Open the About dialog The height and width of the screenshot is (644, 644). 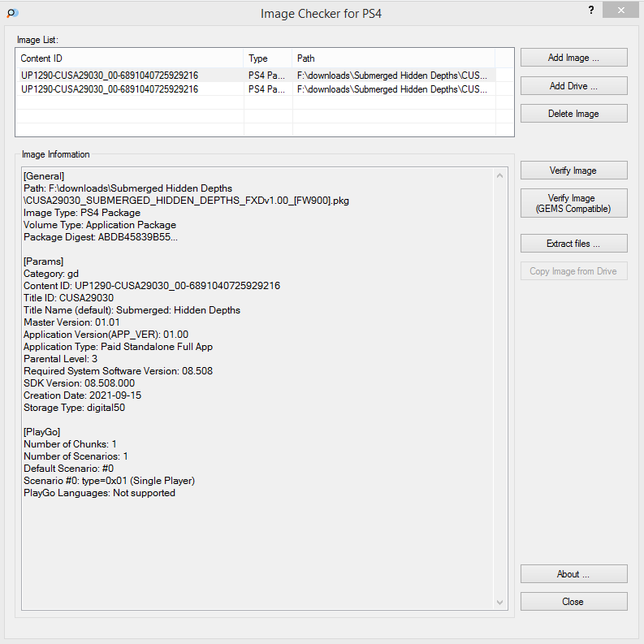(574, 574)
